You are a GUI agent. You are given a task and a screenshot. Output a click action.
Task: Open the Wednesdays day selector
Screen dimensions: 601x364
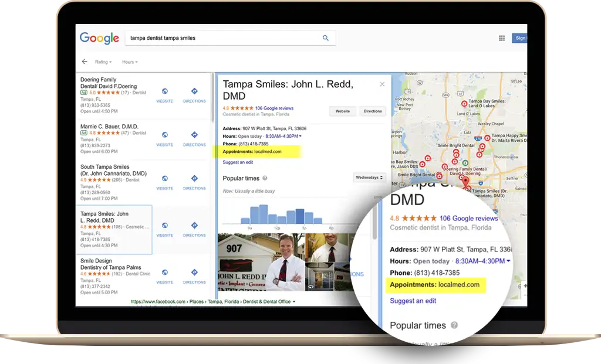(x=369, y=177)
